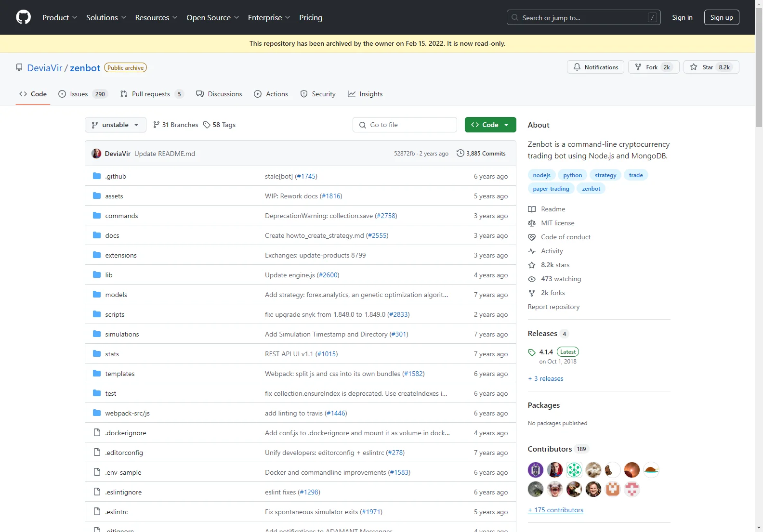763x532 pixels.
Task: Click the MIT license scale icon
Action: [x=532, y=223]
